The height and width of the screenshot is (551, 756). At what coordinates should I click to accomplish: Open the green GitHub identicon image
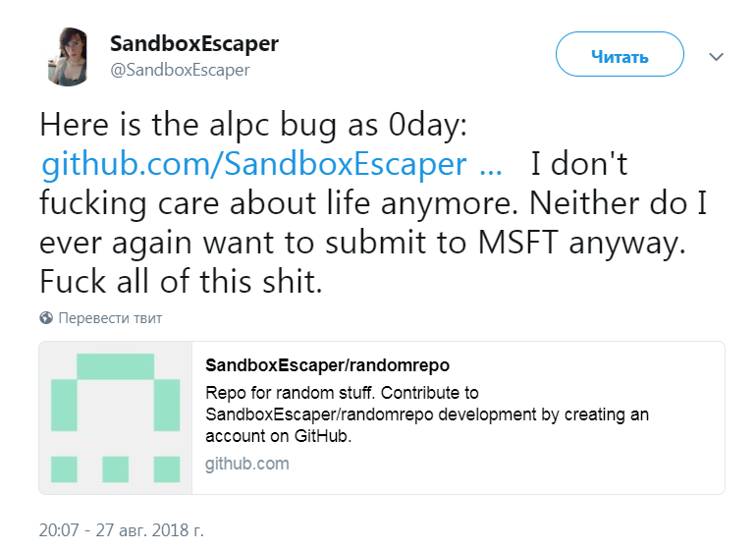(116, 417)
